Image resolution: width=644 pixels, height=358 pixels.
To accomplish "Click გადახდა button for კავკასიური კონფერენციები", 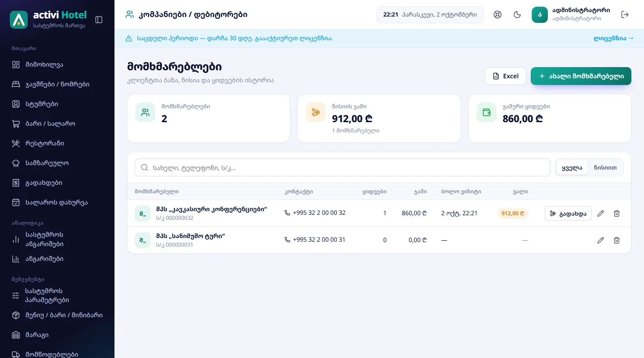I will click(x=568, y=213).
